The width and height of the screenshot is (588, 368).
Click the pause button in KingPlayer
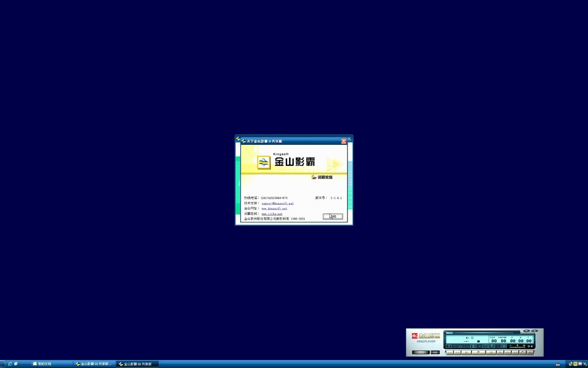click(x=491, y=352)
